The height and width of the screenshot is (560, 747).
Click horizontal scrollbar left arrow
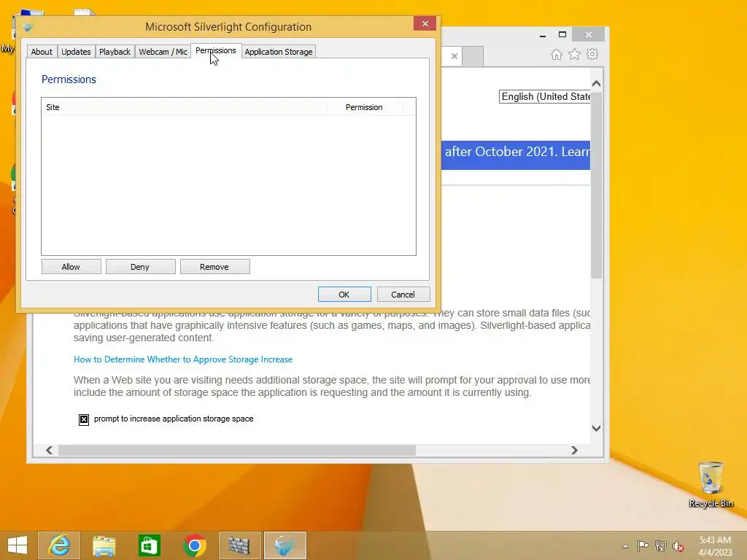point(50,450)
